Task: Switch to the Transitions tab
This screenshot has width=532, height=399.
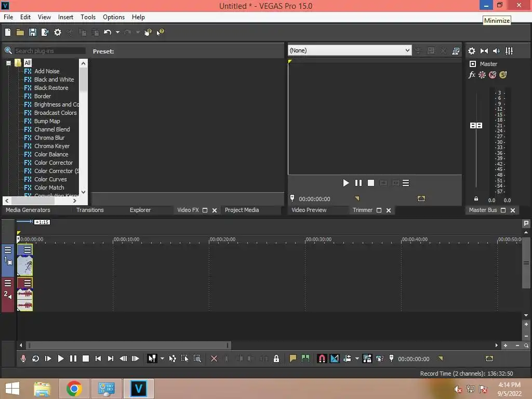Action: coord(90,210)
